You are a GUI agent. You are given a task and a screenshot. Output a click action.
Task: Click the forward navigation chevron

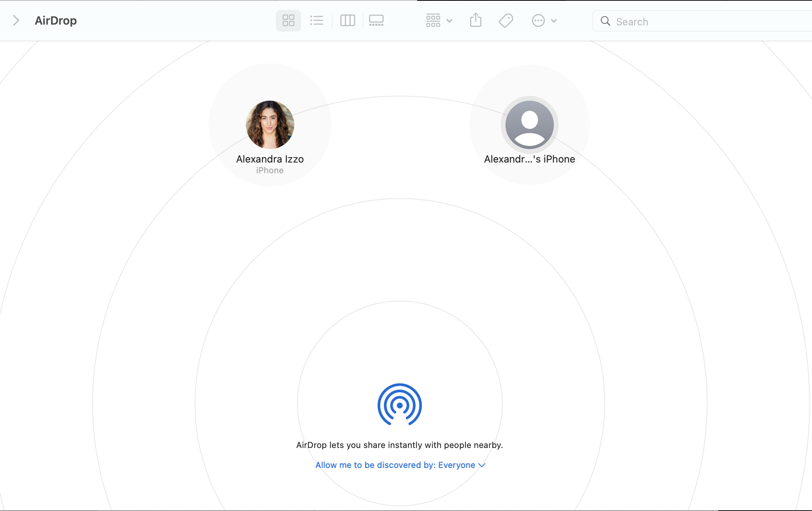click(x=16, y=20)
